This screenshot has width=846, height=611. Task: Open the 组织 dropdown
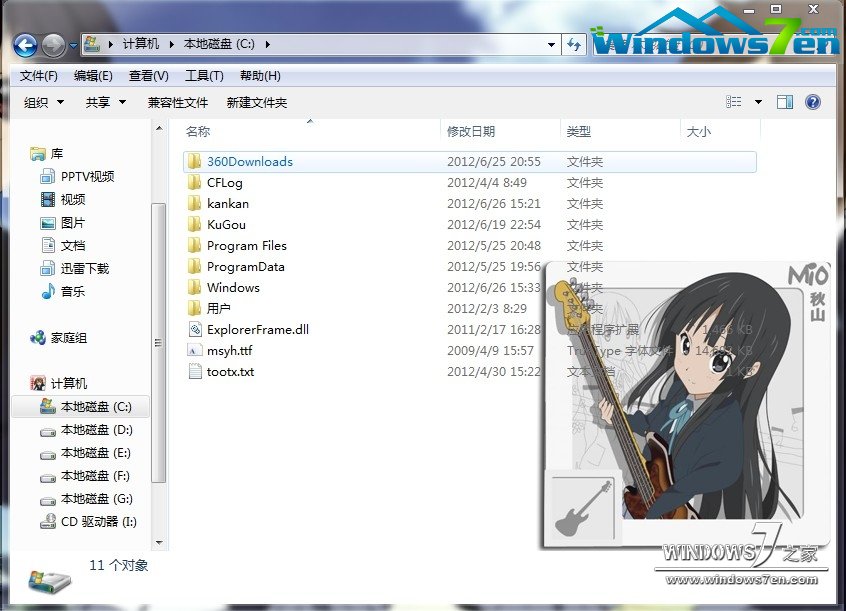coord(44,103)
